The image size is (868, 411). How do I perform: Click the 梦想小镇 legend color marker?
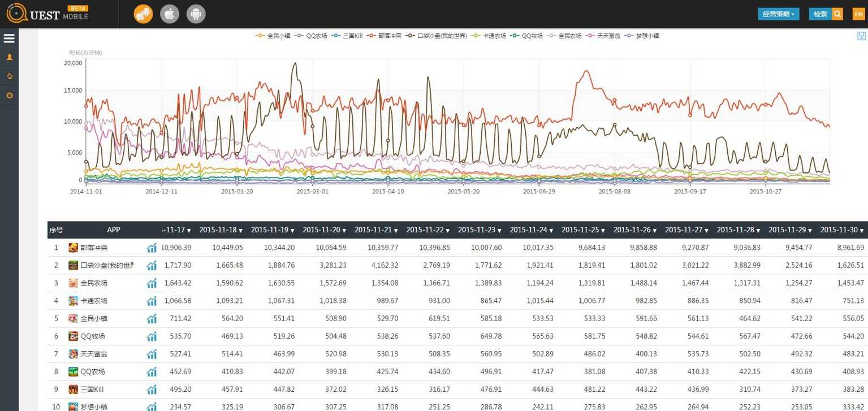(x=629, y=36)
